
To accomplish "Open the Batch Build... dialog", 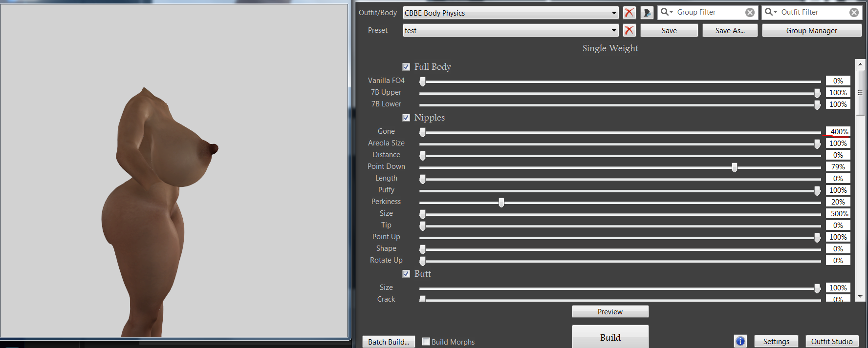I will tap(389, 342).
